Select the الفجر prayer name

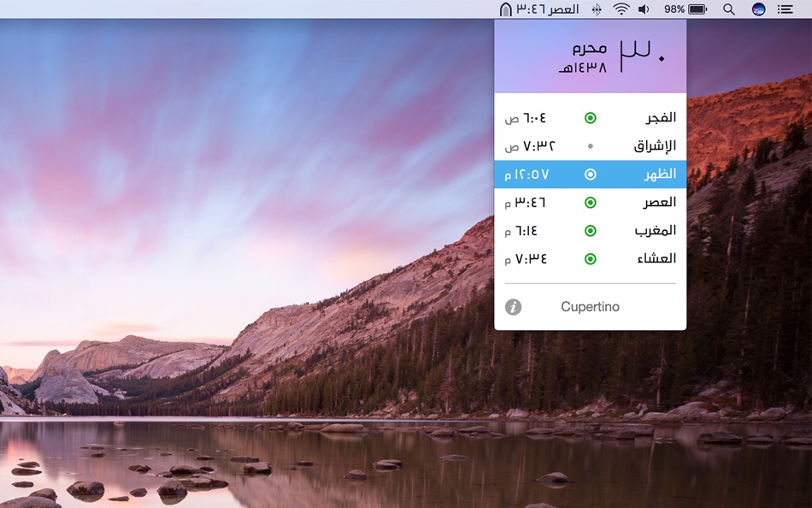click(661, 118)
